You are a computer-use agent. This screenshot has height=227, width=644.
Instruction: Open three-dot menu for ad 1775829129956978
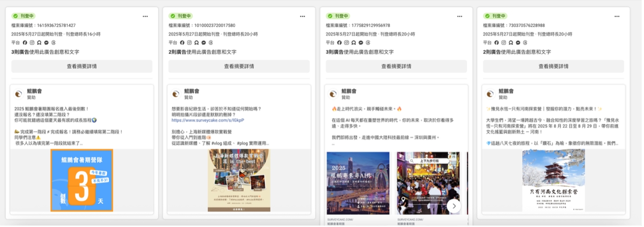click(460, 16)
